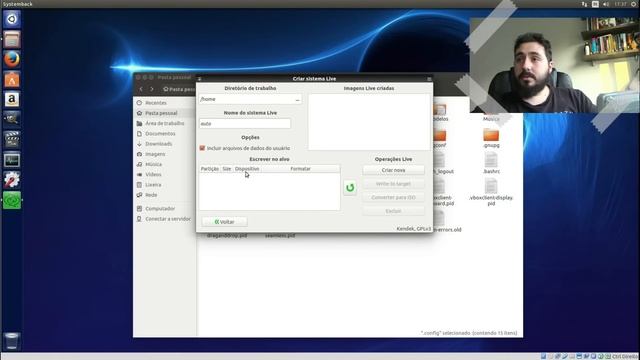Viewport: 640px width, 360px height.
Task: Open the clapperboard video app in launcher
Action: (12, 140)
